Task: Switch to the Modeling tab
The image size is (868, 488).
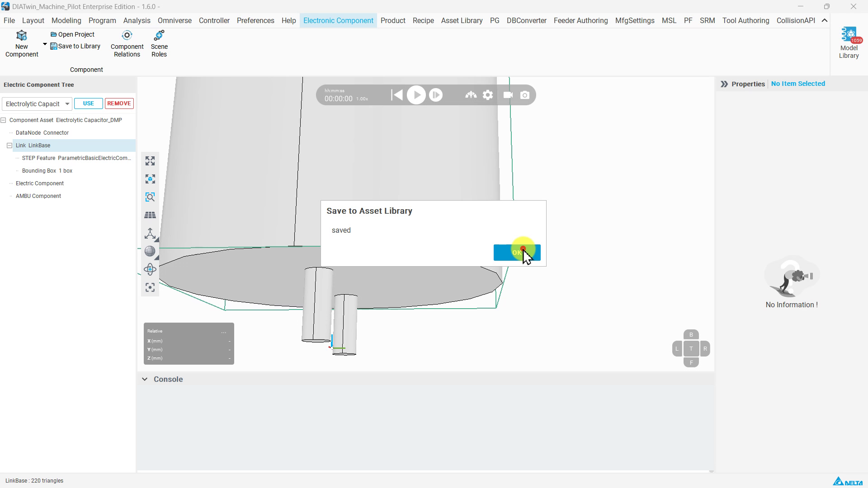Action: click(x=66, y=21)
